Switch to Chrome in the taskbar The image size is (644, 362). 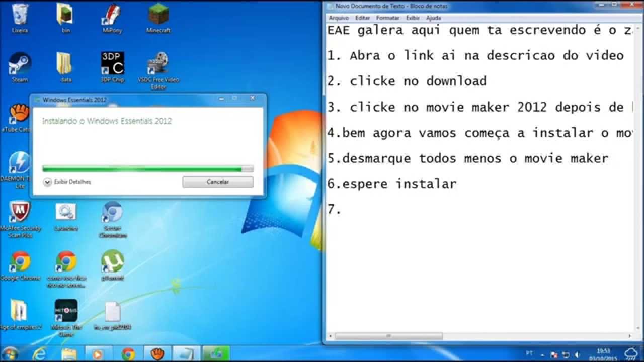[x=128, y=354]
